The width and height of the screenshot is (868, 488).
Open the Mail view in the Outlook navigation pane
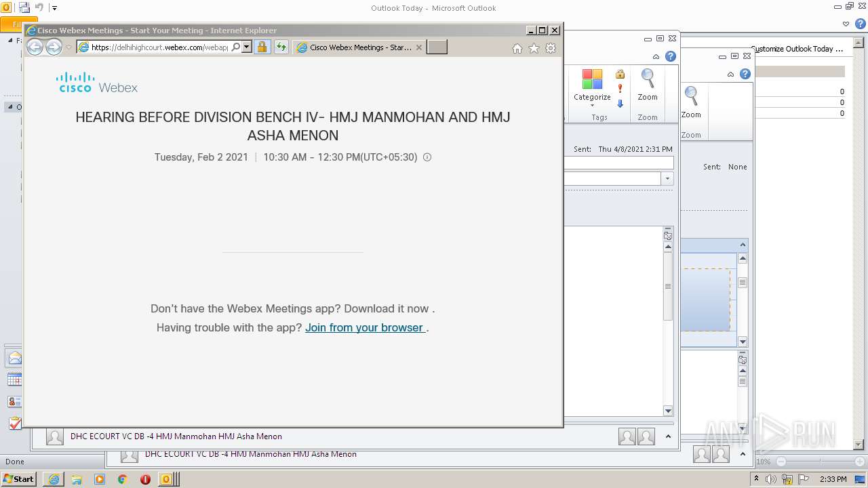(14, 359)
